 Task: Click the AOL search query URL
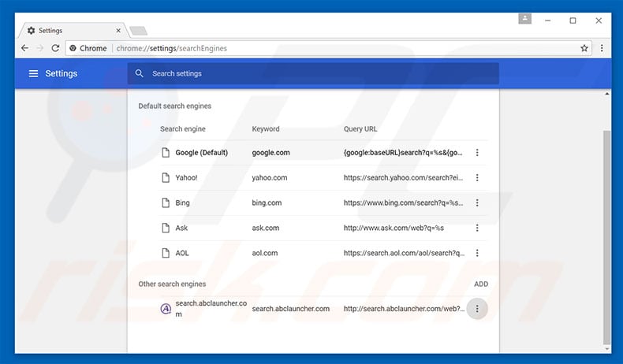[404, 253]
